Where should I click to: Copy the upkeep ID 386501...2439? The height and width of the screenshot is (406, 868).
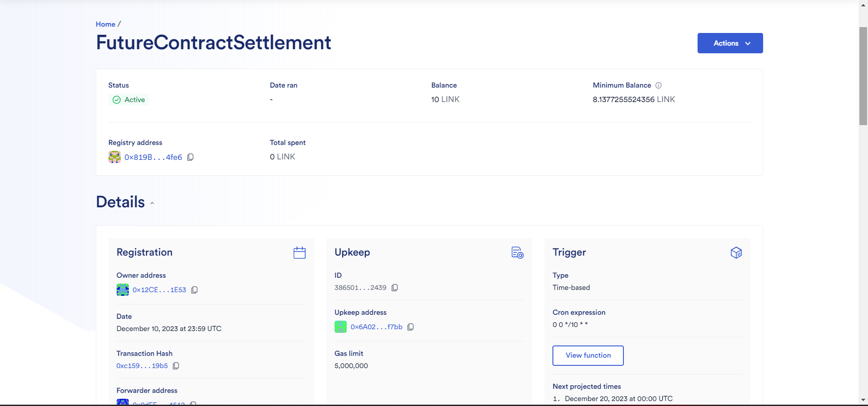[395, 288]
